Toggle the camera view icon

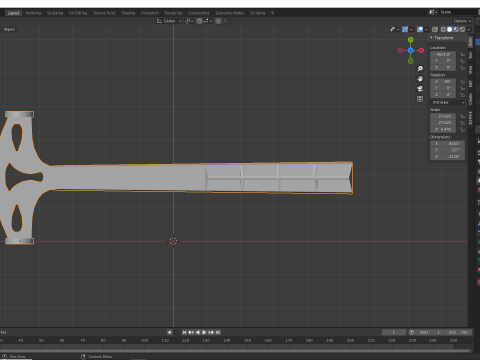[x=420, y=89]
